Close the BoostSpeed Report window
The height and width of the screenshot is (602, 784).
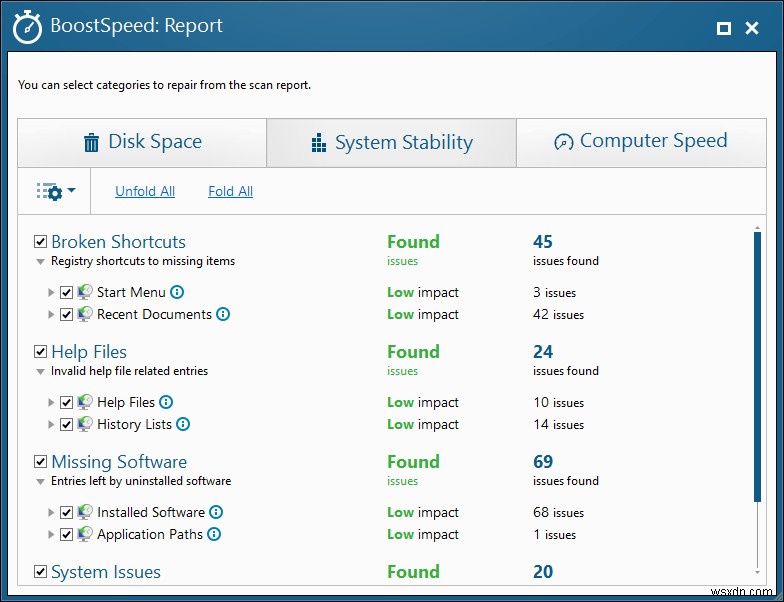[x=752, y=28]
